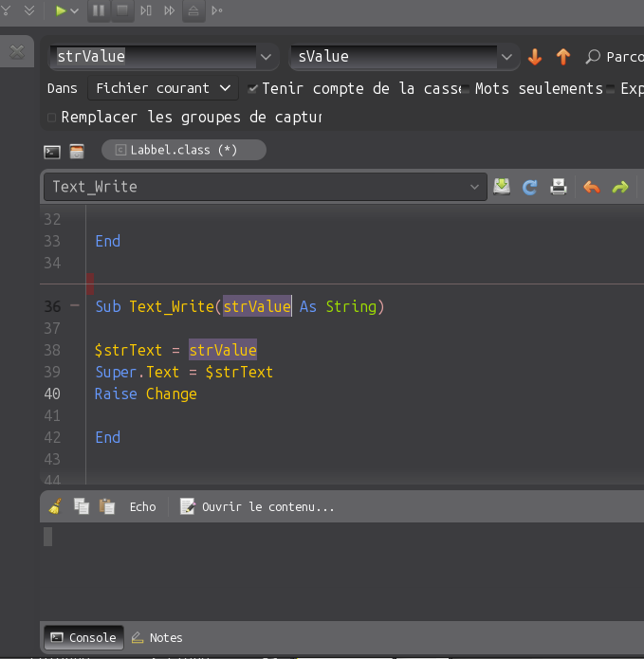This screenshot has height=659, width=644.
Task: Check 'Remplacer les groupes de capture' option
Action: pyautogui.click(x=52, y=118)
